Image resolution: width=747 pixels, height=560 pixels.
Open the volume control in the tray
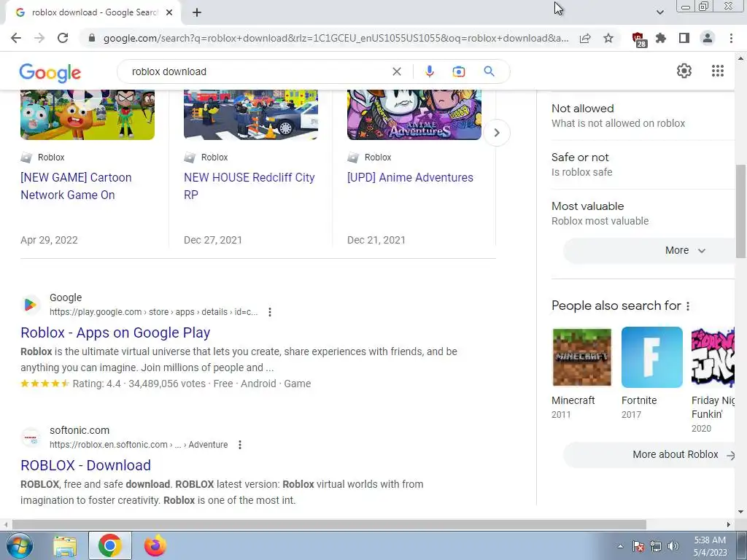(x=673, y=546)
